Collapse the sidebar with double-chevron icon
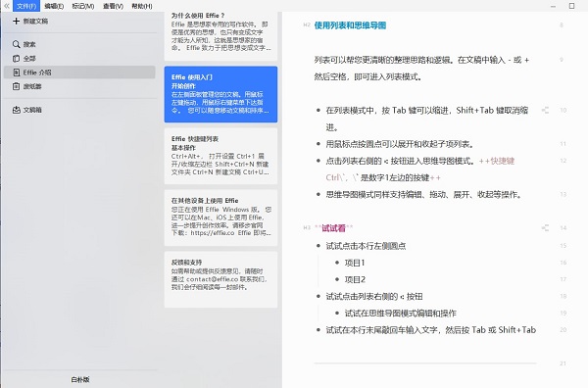This screenshot has height=388, width=588. 7,6
